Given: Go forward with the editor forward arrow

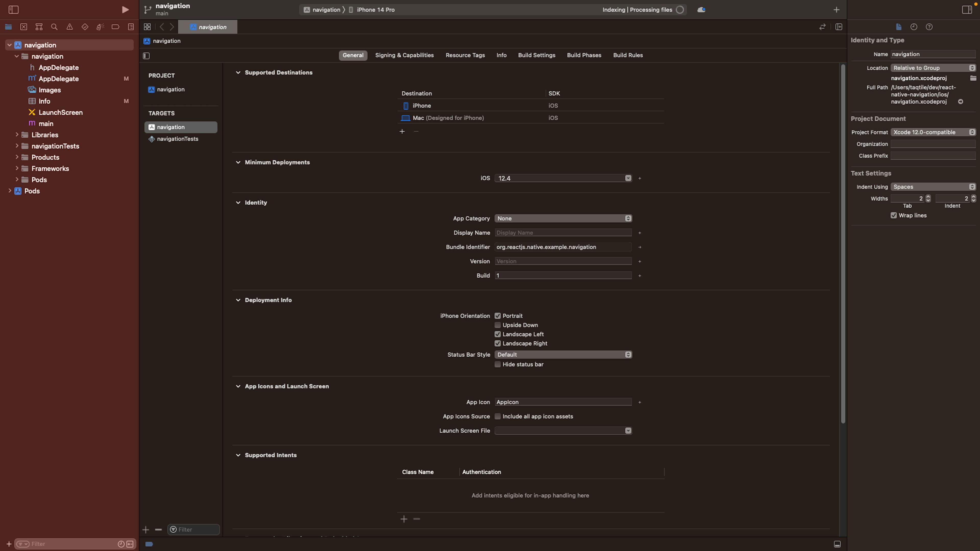Looking at the screenshot, I should click(x=172, y=27).
